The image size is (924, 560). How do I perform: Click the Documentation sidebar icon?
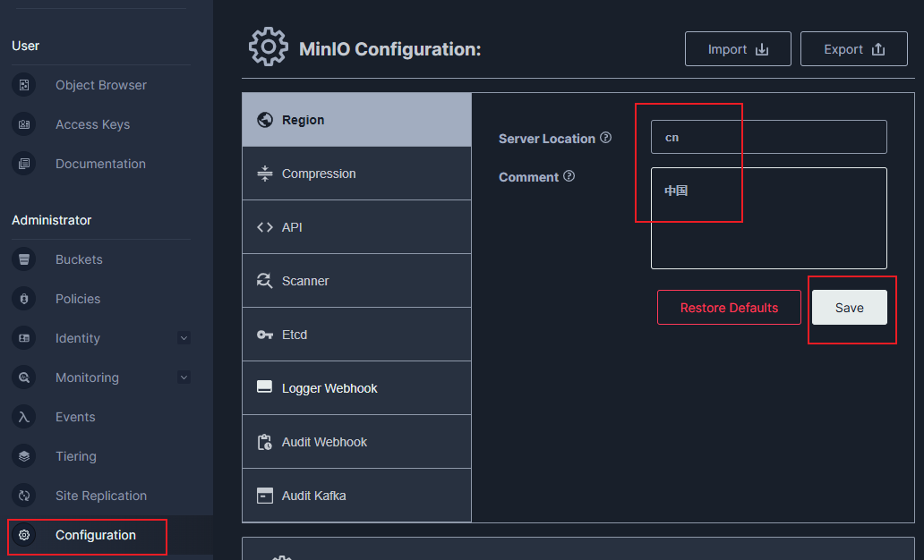coord(24,164)
